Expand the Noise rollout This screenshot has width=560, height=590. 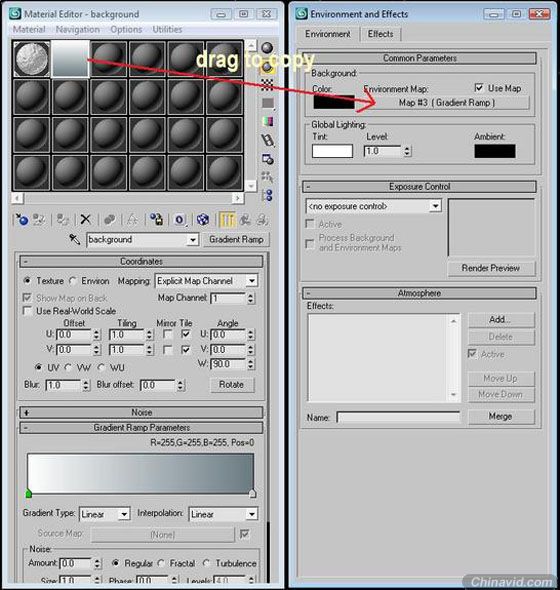tap(141, 412)
